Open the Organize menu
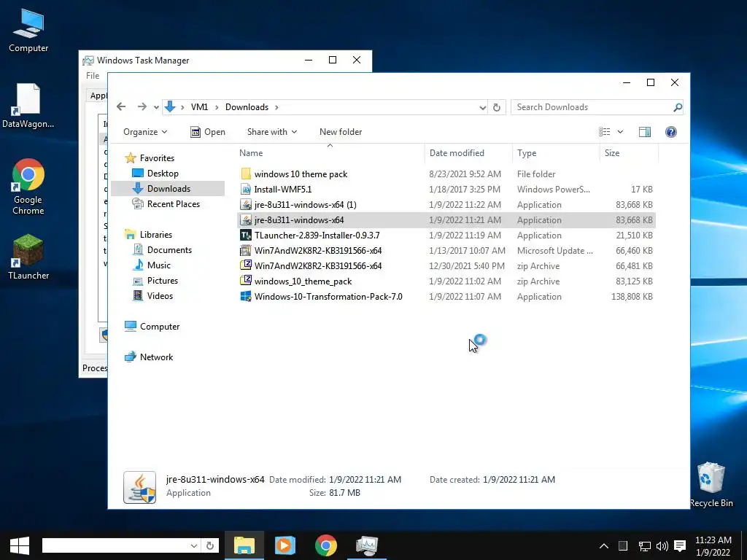 click(x=145, y=132)
